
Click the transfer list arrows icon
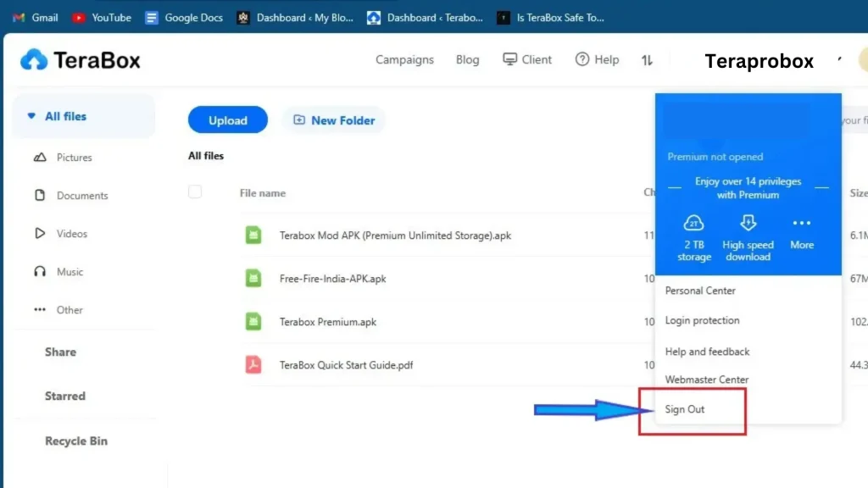(647, 60)
